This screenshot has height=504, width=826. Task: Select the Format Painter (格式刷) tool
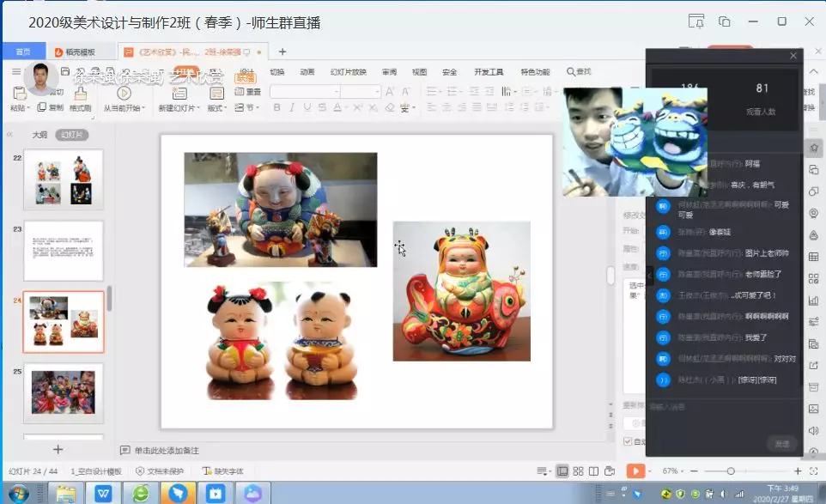[79, 96]
